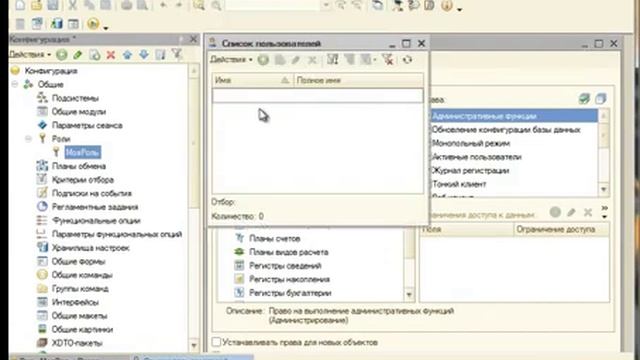This screenshot has width=640, height=360.
Task: Click the copy object icon in Конфигурация panel
Action: click(95, 54)
